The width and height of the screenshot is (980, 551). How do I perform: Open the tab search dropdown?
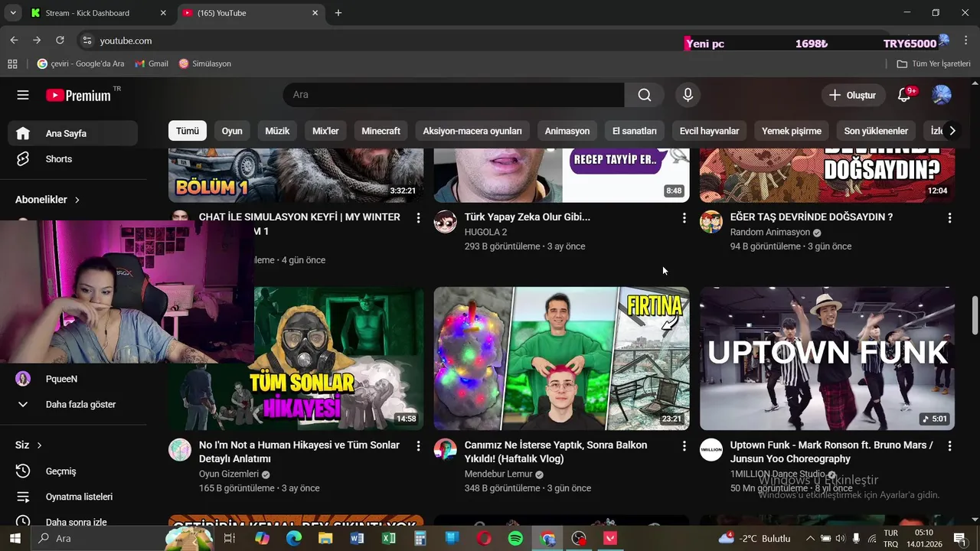click(12, 13)
